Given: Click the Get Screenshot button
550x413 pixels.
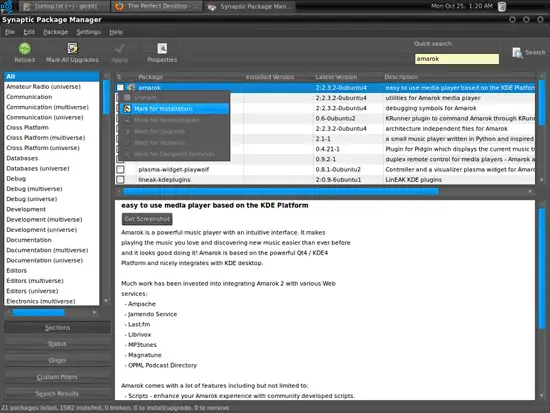Looking at the screenshot, I should [x=147, y=219].
